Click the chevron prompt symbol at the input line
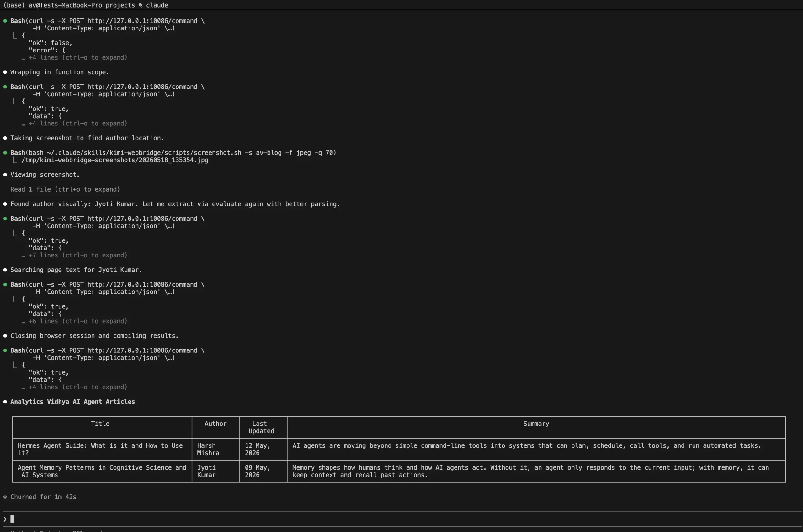The width and height of the screenshot is (803, 532). pyautogui.click(x=5, y=519)
